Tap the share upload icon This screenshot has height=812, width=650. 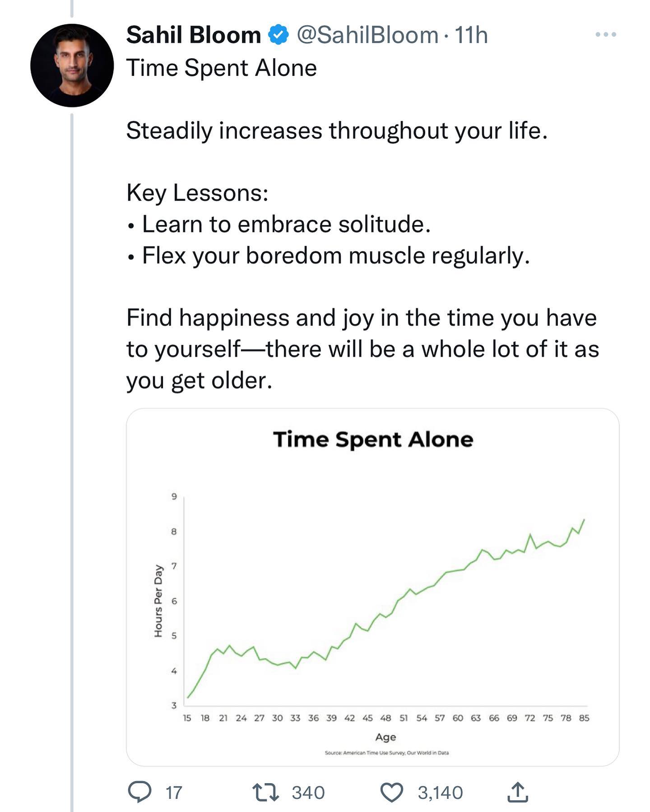pyautogui.click(x=517, y=792)
